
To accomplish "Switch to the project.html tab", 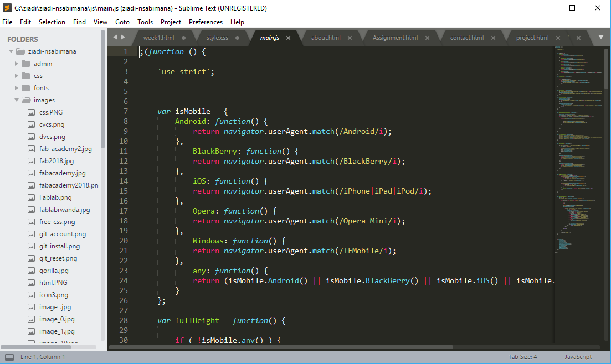I will coord(532,38).
